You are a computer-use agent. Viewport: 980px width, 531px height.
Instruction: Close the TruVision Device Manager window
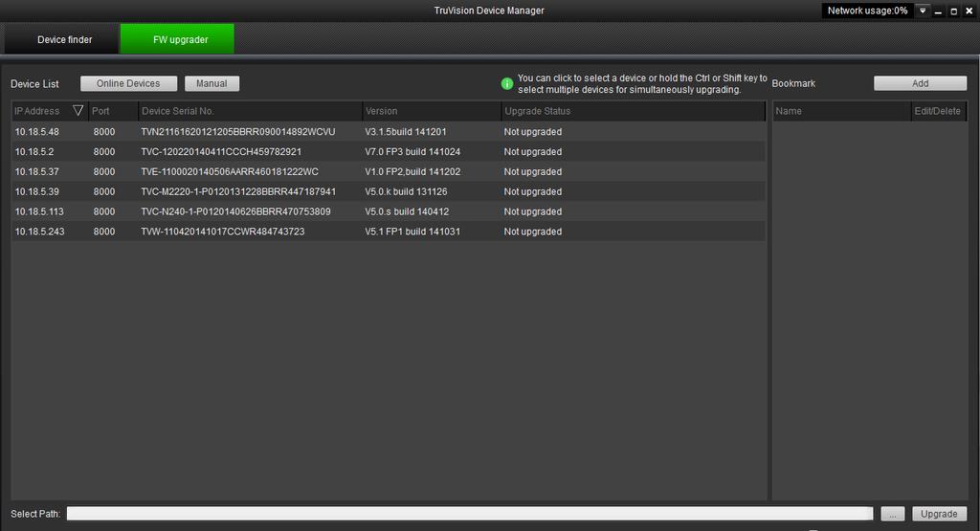[x=969, y=11]
